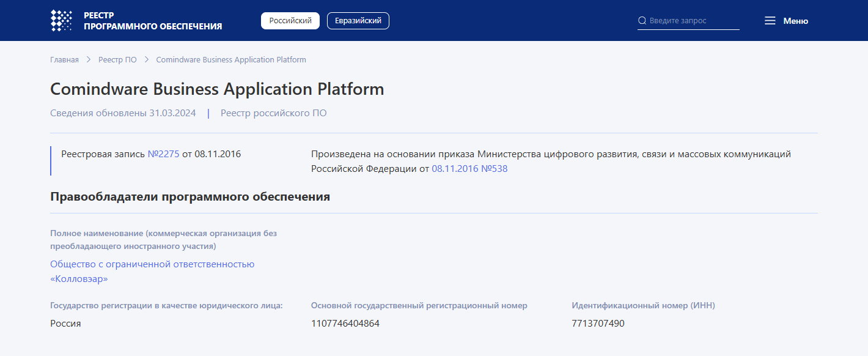Click the Реестр российского ПО label
868x356 pixels.
(x=273, y=113)
